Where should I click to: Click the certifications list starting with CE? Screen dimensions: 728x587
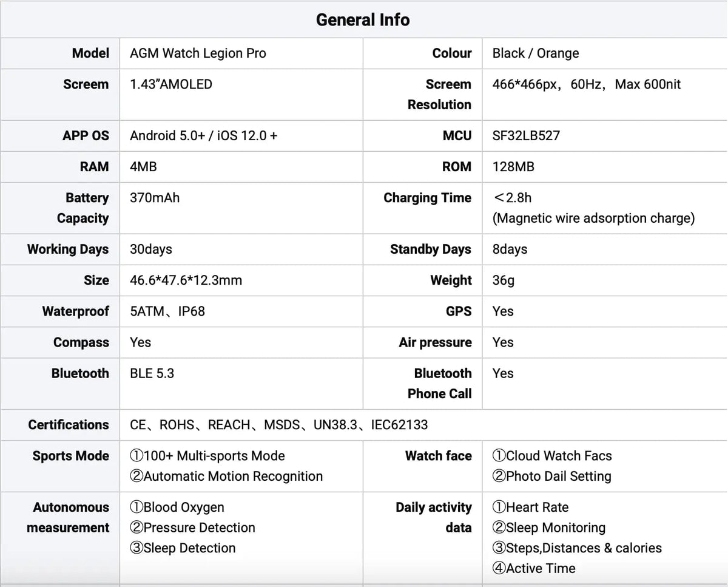click(279, 425)
